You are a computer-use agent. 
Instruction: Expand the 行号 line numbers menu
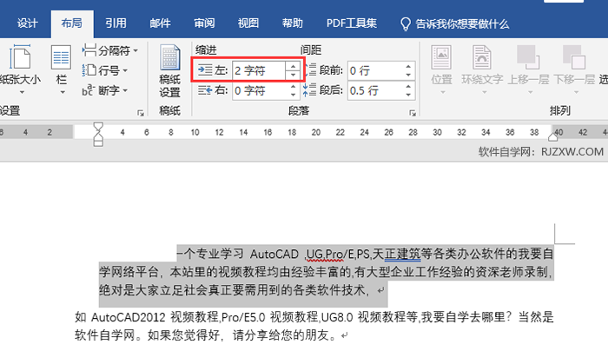pyautogui.click(x=105, y=70)
